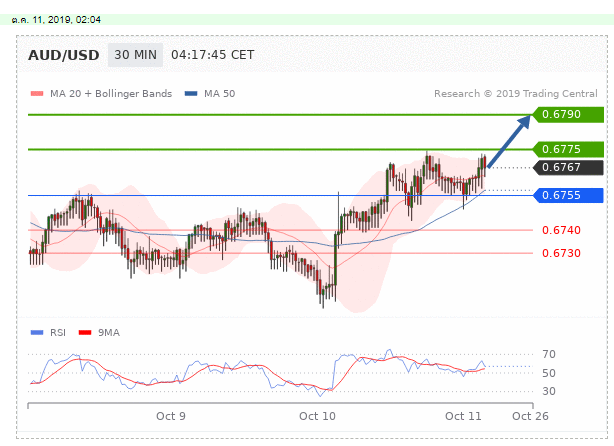Click the Oct 10 date axis label
The height and width of the screenshot is (446, 614).
click(317, 416)
